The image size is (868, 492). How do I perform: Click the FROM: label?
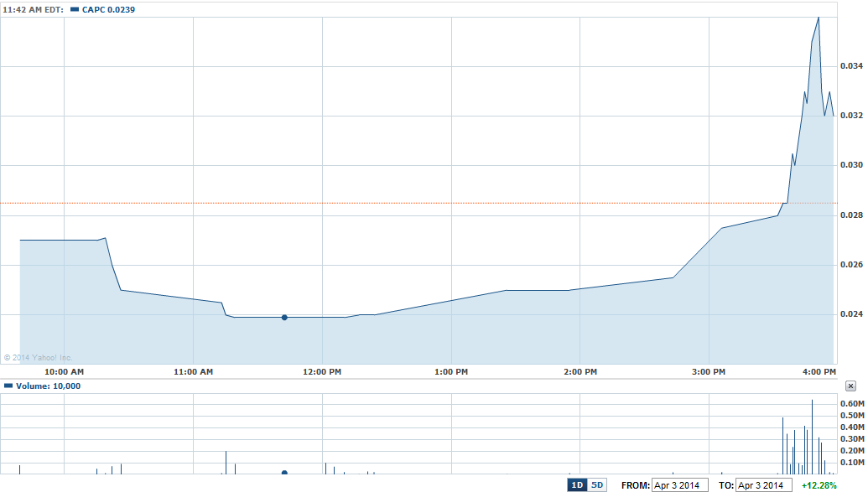tap(636, 485)
